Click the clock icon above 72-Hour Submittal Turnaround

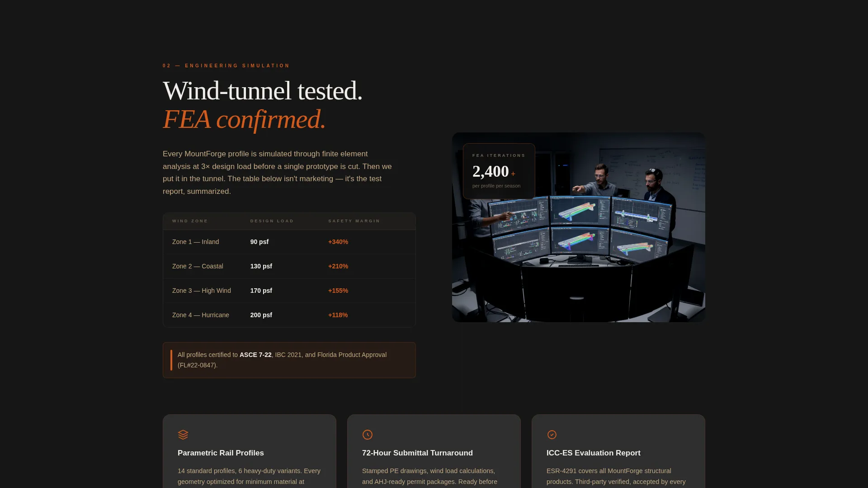pos(368,435)
